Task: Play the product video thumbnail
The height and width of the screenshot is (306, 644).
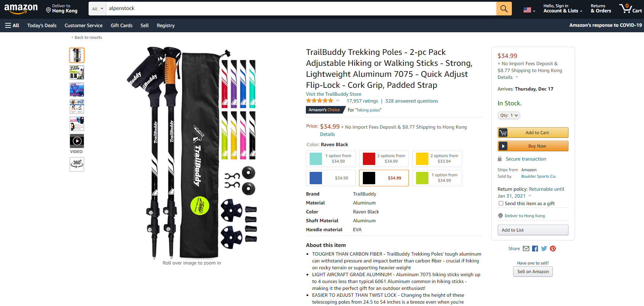Action: [x=77, y=141]
